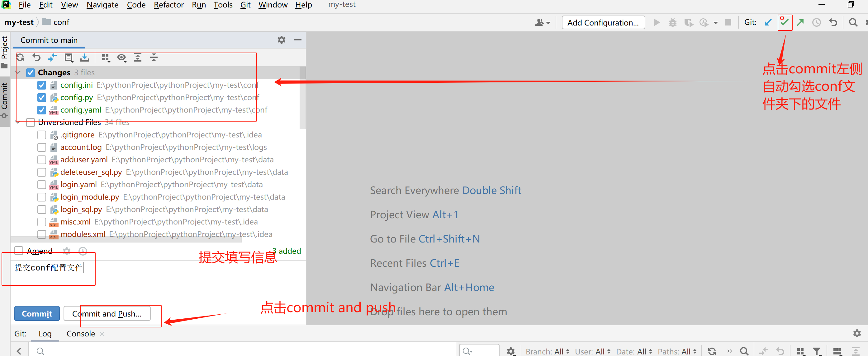Click the Commit and Push button
This screenshot has height=356, width=868.
[x=107, y=314]
